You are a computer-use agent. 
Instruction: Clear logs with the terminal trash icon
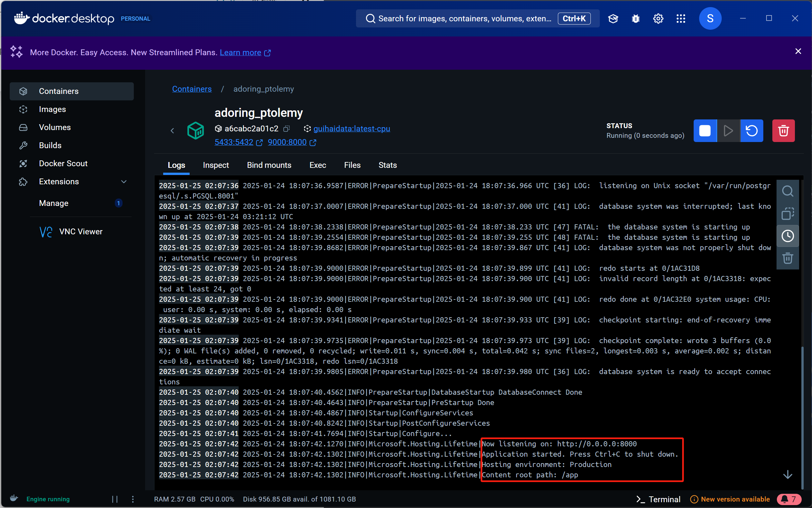pos(787,258)
